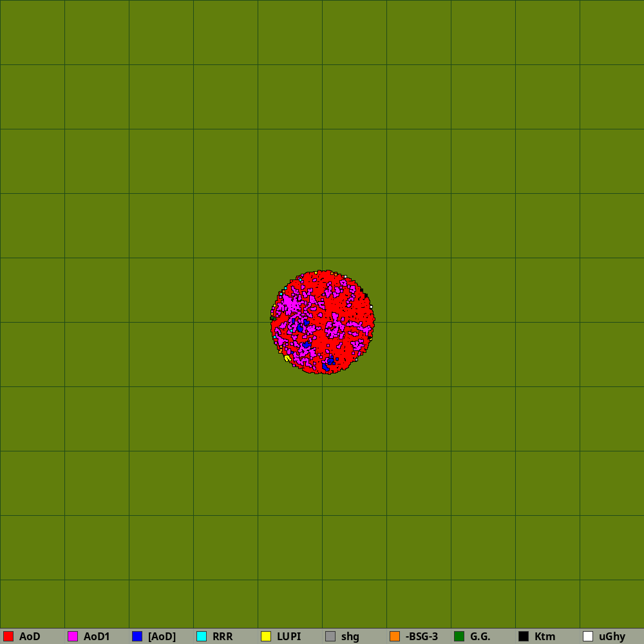Image resolution: width=644 pixels, height=644 pixels.
Task: Select the [AoD] clan name label
Action: pos(162,636)
